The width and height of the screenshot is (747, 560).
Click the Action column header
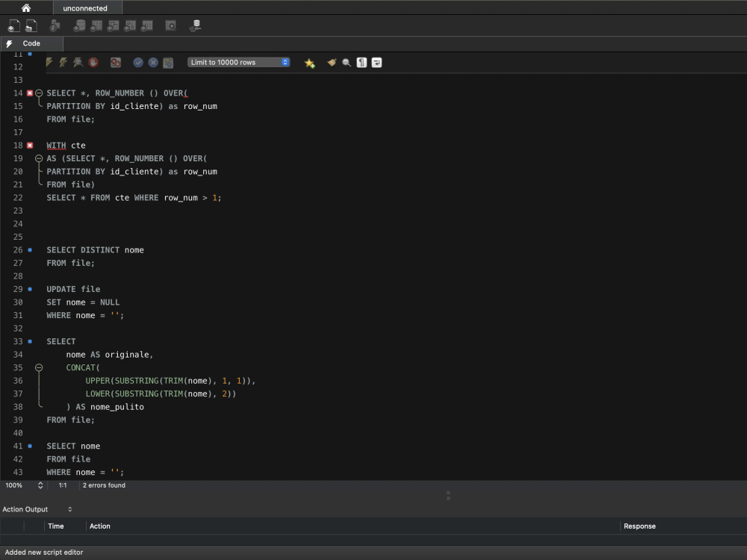99,526
